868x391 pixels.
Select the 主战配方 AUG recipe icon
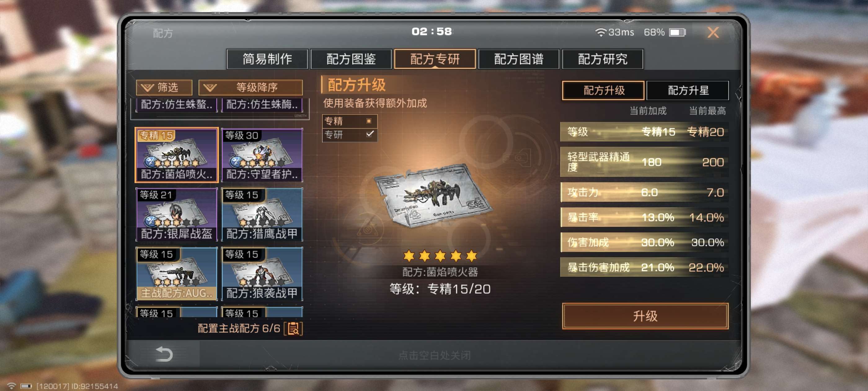coord(177,274)
